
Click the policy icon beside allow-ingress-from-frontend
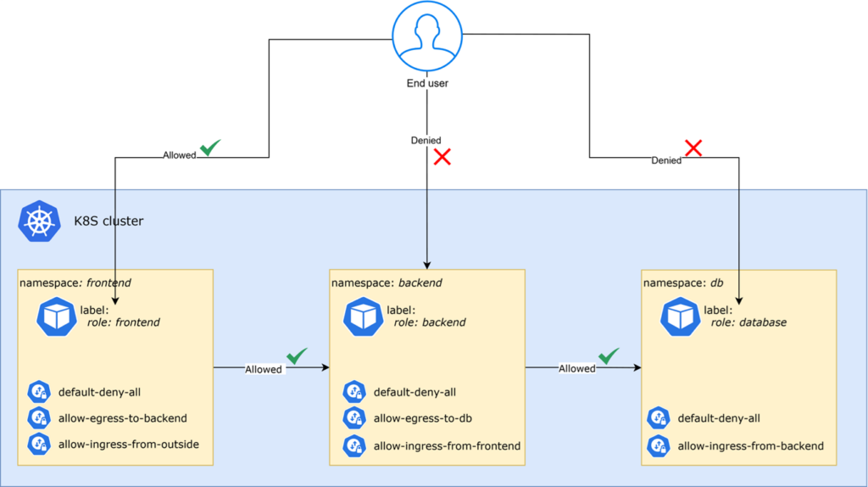click(x=354, y=445)
